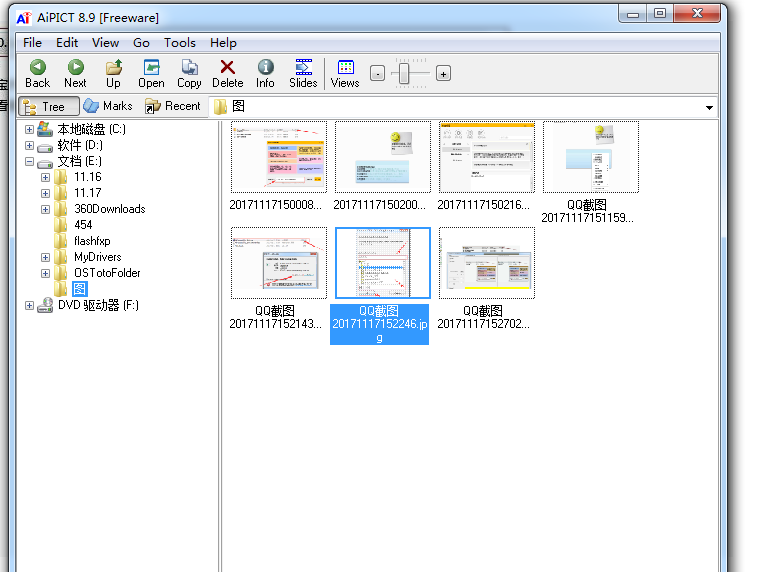Open the folder path dropdown arrow
The width and height of the screenshot is (772, 572).
709,107
